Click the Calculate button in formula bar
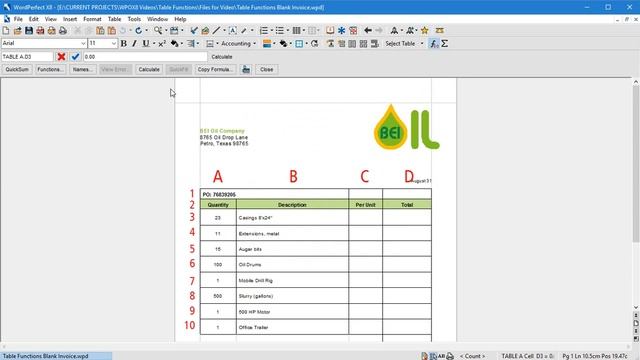The image size is (640, 360). coord(149,69)
